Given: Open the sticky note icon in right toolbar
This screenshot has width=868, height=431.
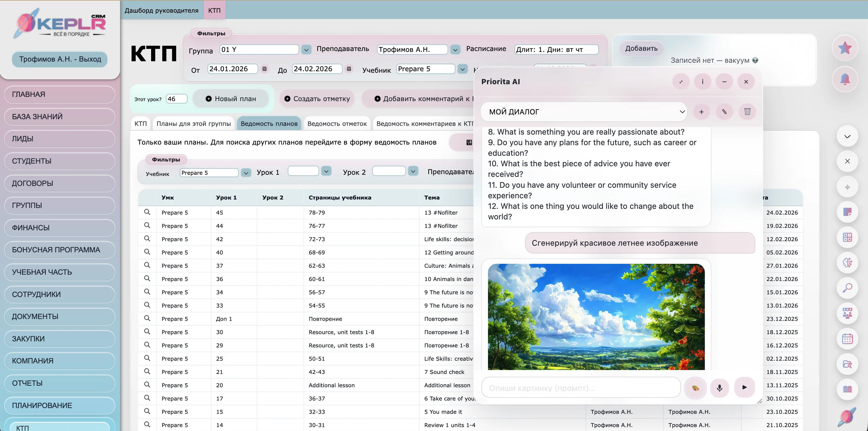Looking at the screenshot, I should [x=847, y=212].
